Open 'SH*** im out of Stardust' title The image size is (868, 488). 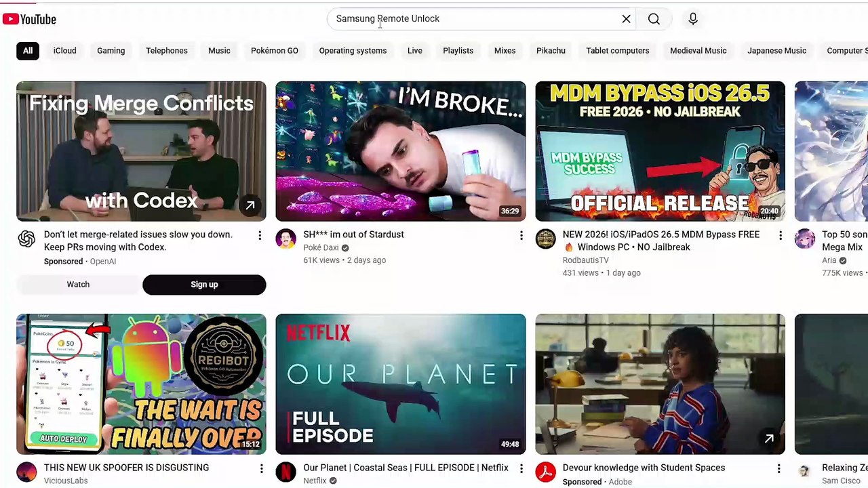pos(353,235)
